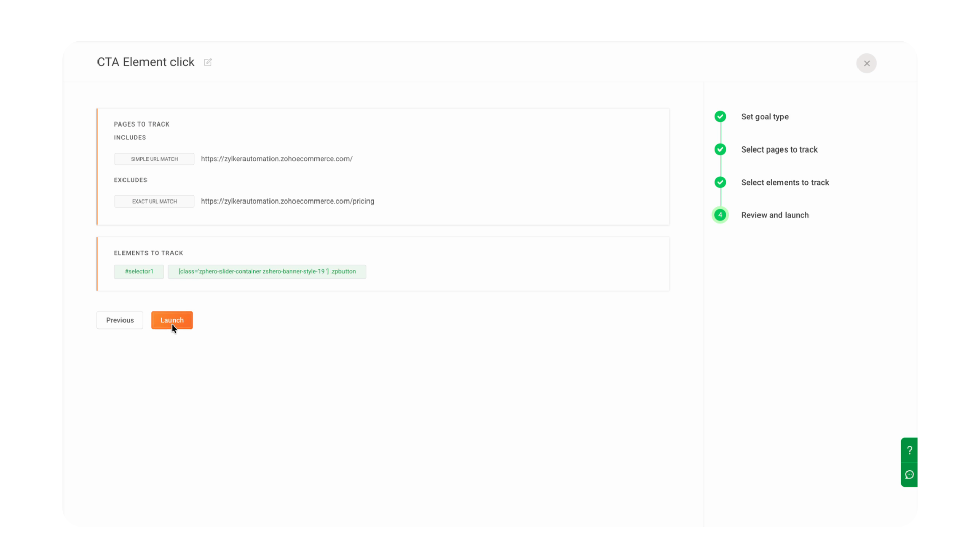Click the #selector1 element tag

coord(139,271)
